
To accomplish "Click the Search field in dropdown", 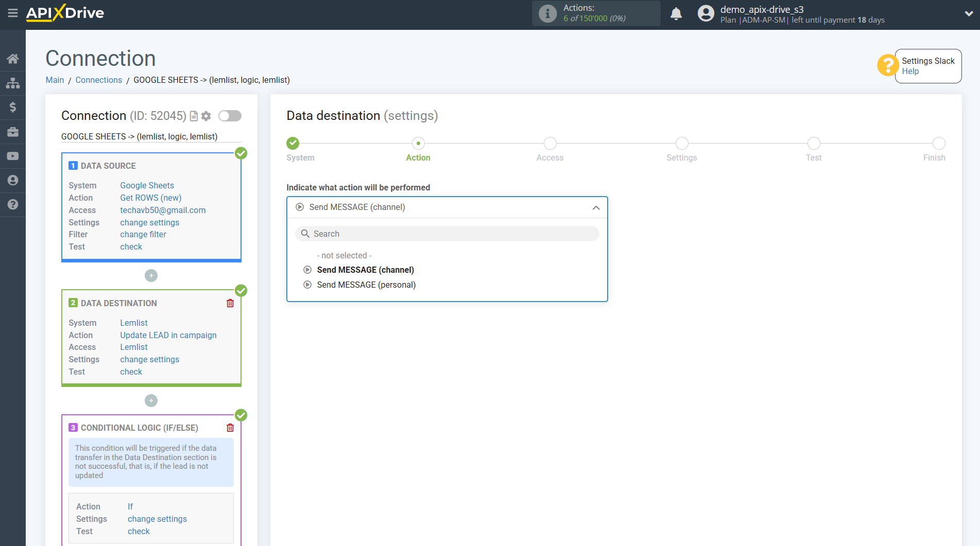I will [x=447, y=234].
